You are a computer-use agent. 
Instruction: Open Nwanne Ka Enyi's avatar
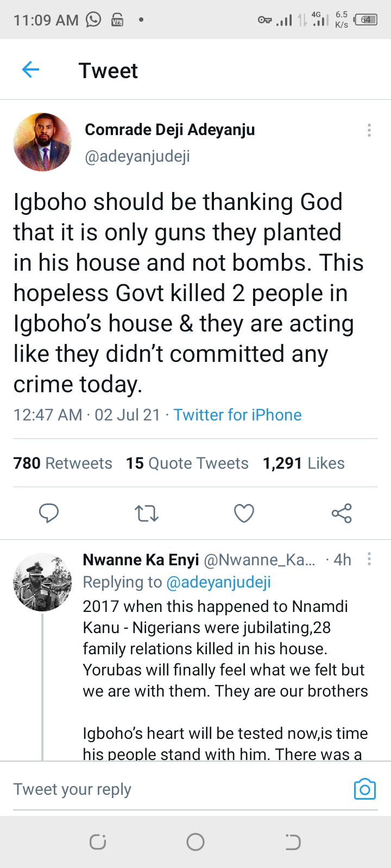(42, 582)
